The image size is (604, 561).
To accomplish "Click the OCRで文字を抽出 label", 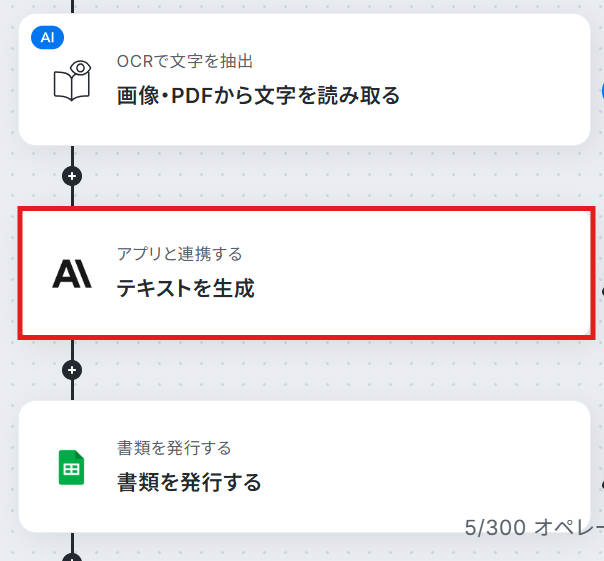I will coord(185,61).
